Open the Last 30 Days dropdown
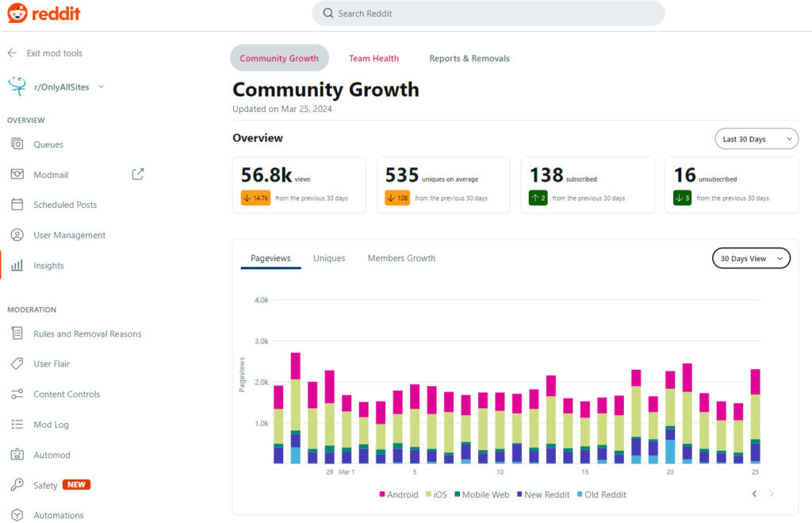The width and height of the screenshot is (812, 523). pyautogui.click(x=756, y=139)
